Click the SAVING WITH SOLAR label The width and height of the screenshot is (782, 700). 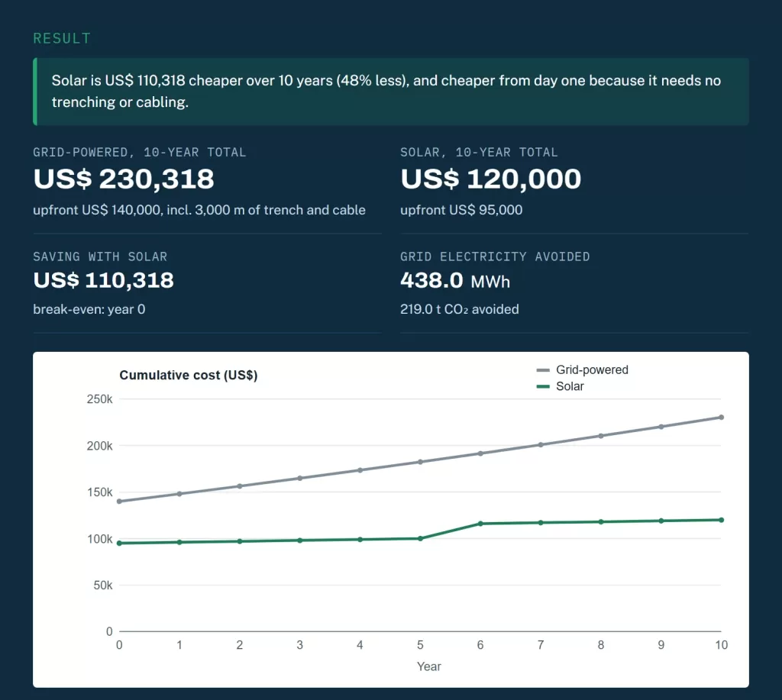(x=100, y=256)
